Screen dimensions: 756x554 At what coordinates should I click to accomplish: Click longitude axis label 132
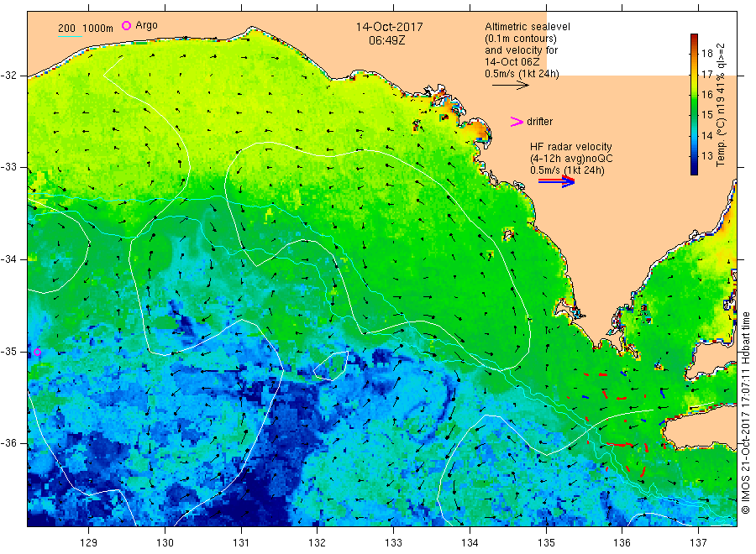click(x=318, y=542)
